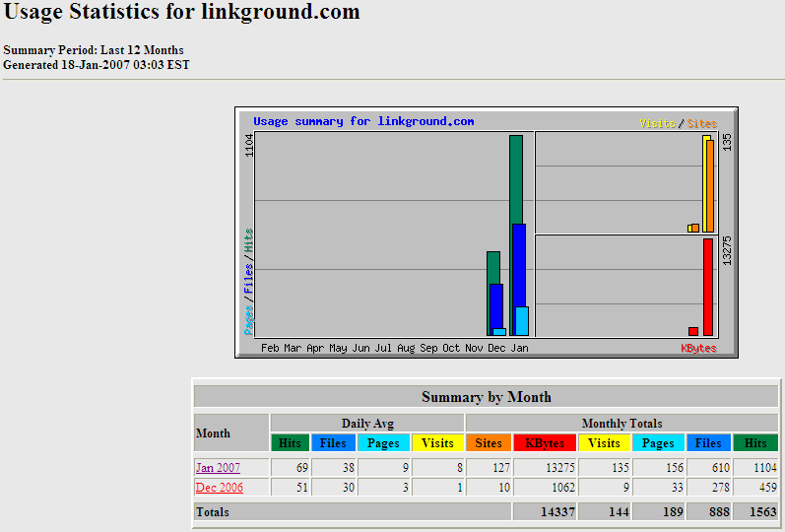Click the Jan 2007 hits total 1104
Image resolution: width=785 pixels, height=532 pixels.
[x=757, y=468]
